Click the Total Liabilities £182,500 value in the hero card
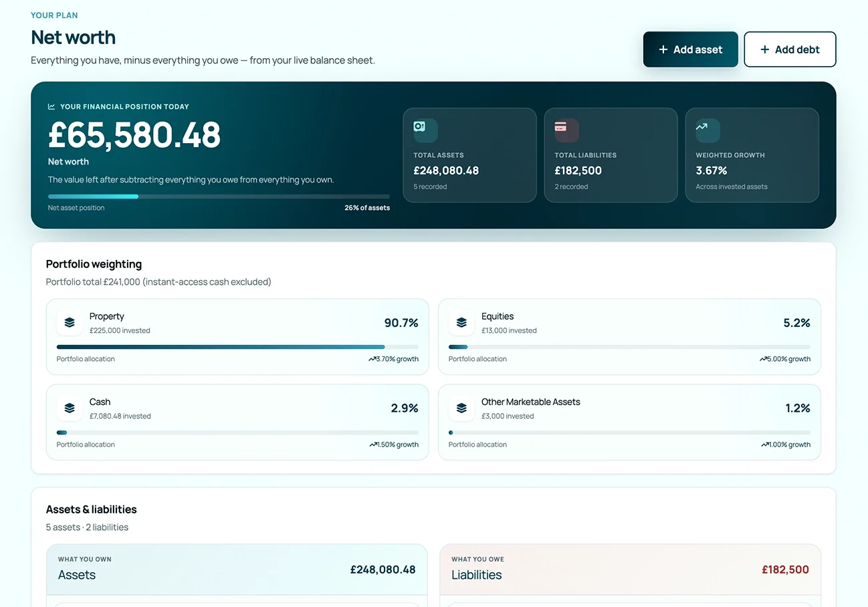 click(x=578, y=170)
